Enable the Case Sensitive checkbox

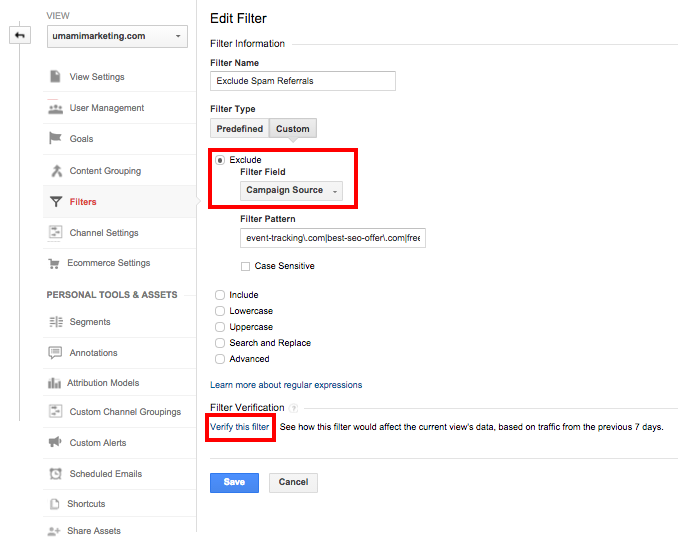245,266
